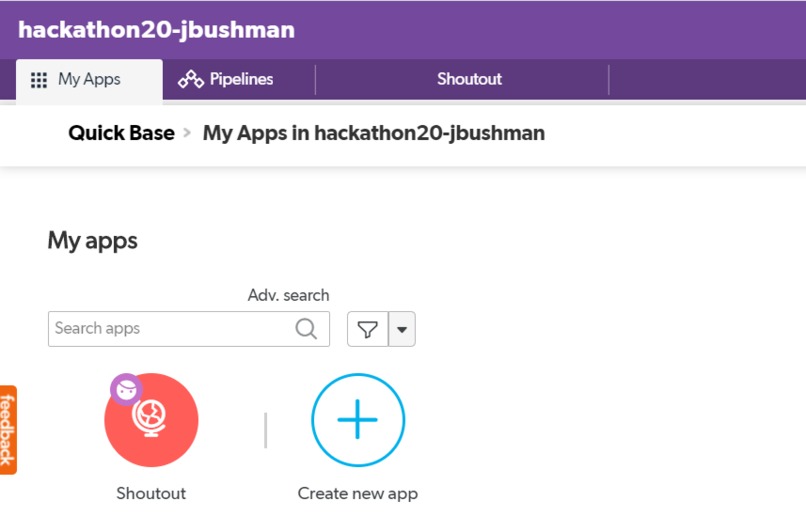This screenshot has height=532, width=806.
Task: Click the Create new app label
Action: point(358,493)
